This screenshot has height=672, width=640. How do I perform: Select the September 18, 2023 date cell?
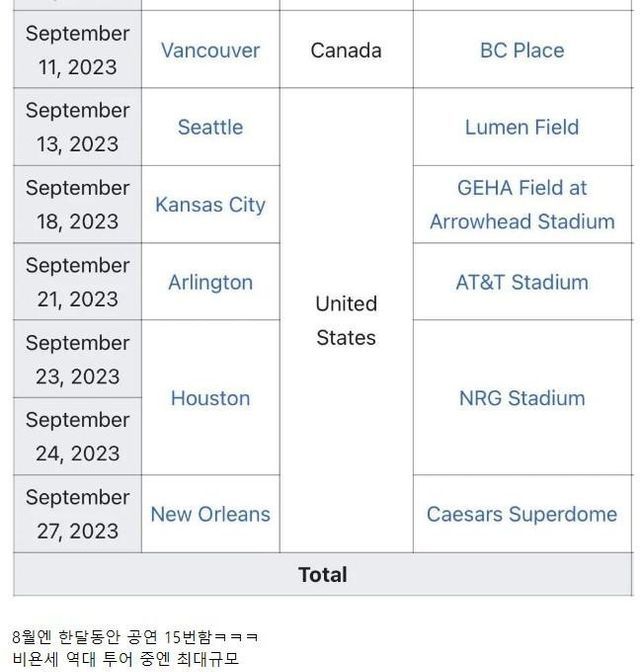(77, 205)
